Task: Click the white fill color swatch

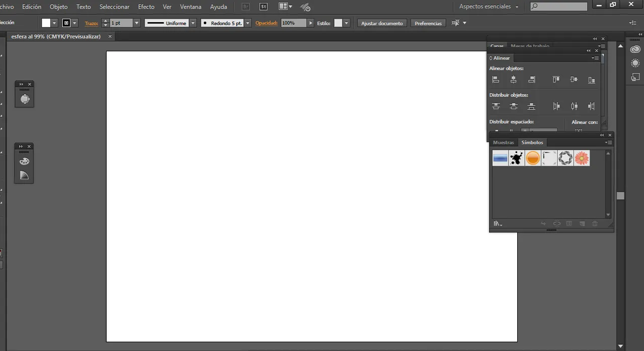Action: pyautogui.click(x=46, y=23)
